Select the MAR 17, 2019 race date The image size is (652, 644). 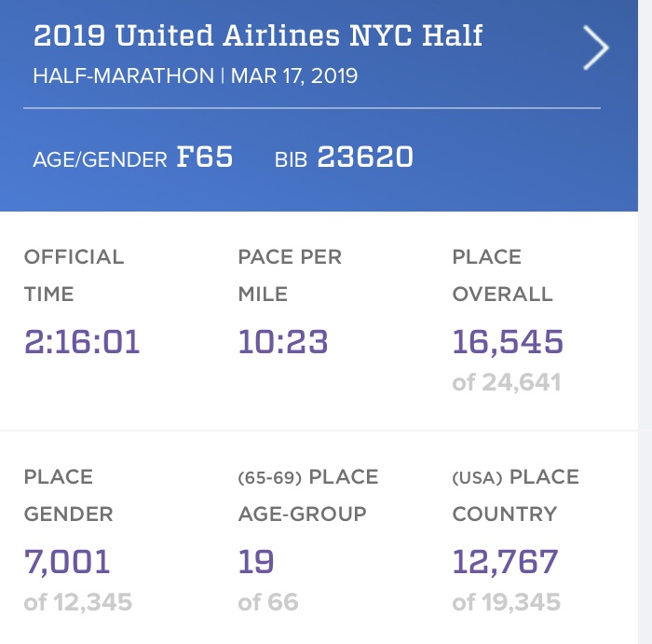(x=293, y=76)
